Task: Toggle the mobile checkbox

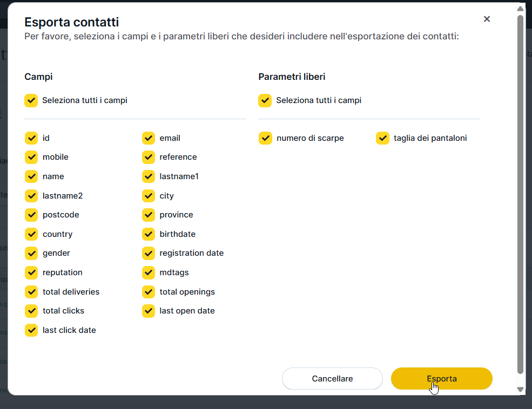Action: point(31,157)
